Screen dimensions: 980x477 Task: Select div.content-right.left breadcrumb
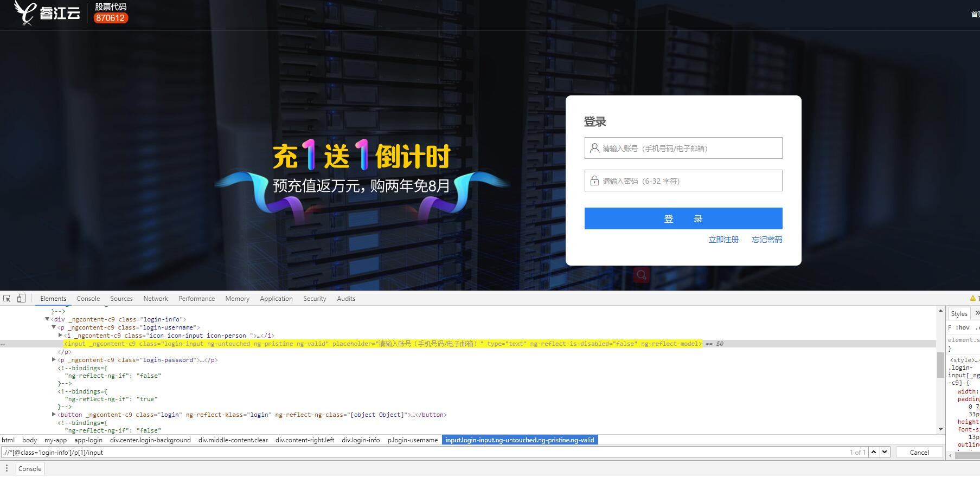pos(305,440)
